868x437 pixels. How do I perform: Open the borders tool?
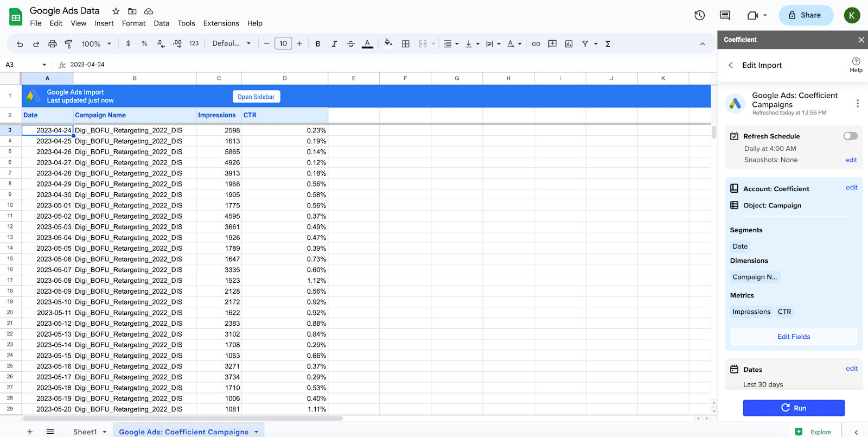(406, 44)
